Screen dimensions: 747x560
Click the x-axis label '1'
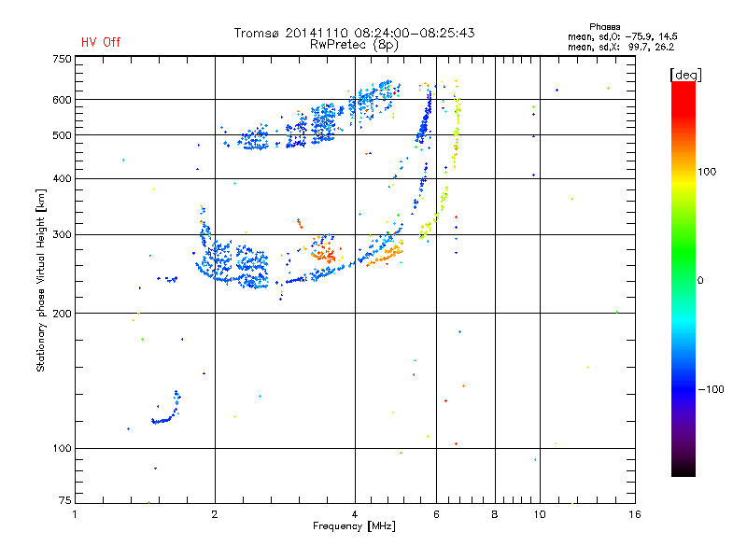tap(75, 514)
